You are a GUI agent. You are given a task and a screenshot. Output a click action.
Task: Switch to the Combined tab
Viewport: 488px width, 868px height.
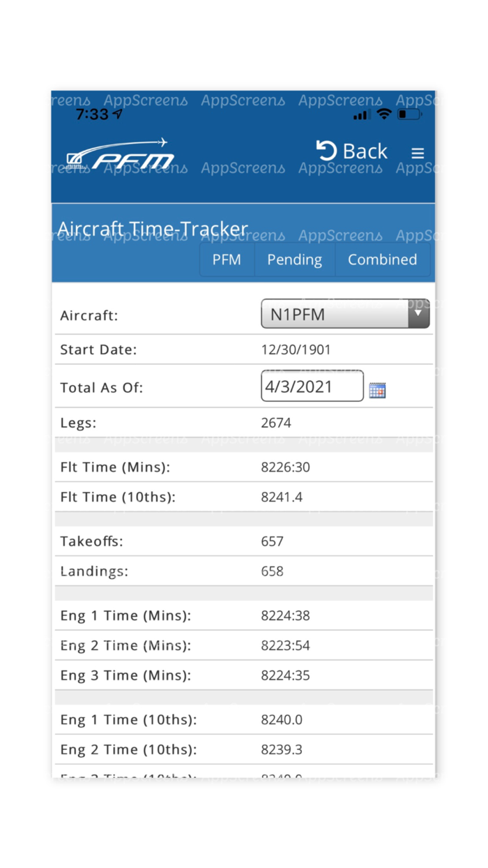coord(382,259)
